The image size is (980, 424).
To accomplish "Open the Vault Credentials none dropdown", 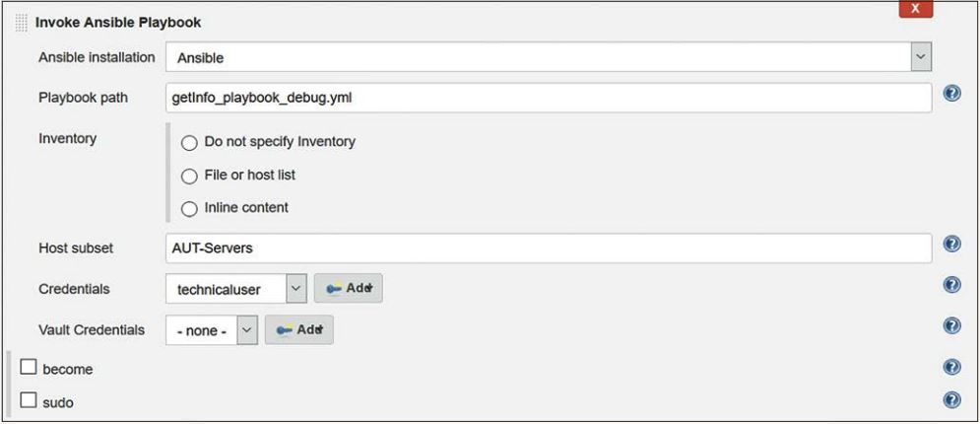I will tap(247, 330).
